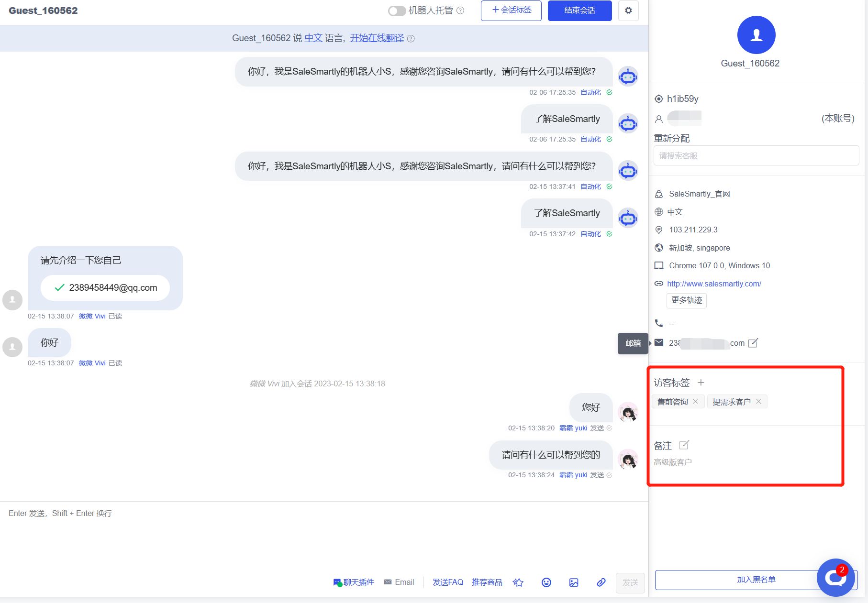Remove the 提需求客户 tag
Image resolution: width=868 pixels, height=603 pixels.
(758, 402)
